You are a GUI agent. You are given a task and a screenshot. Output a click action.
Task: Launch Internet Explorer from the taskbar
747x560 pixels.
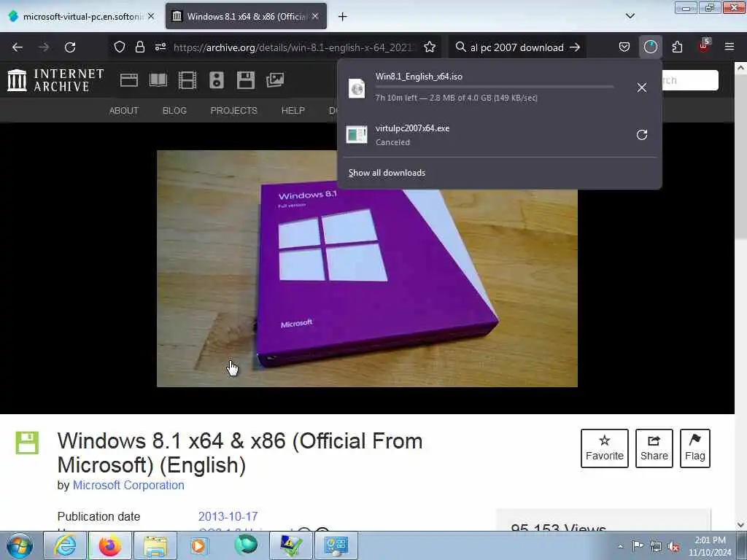[65, 545]
